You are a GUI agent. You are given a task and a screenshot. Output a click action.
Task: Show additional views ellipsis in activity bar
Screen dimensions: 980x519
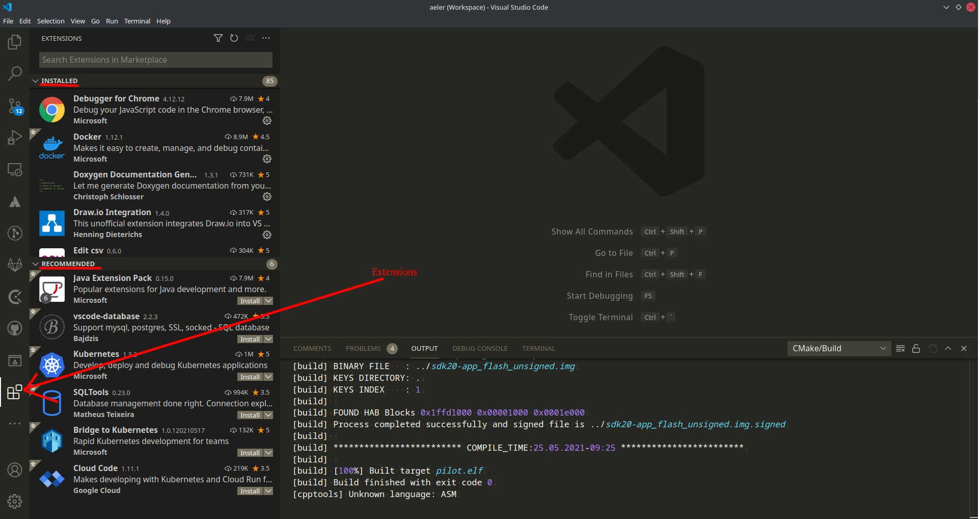coord(15,424)
